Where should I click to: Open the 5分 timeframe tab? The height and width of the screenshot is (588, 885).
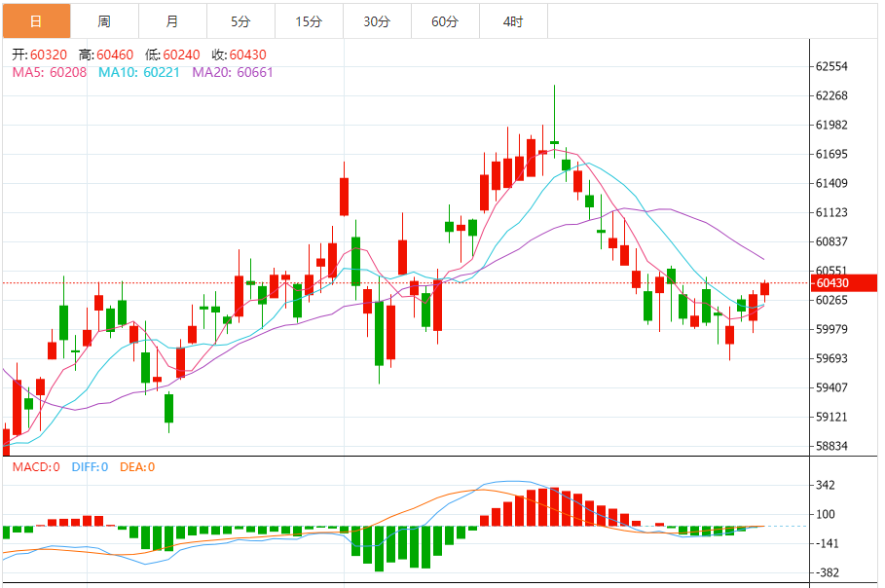pyautogui.click(x=241, y=21)
